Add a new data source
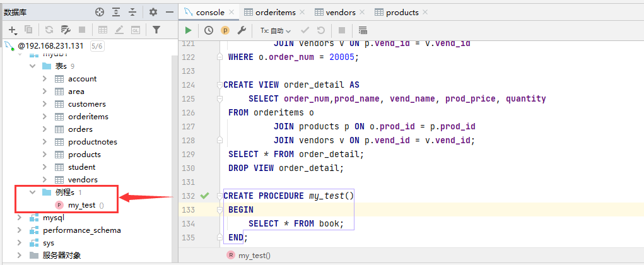 click(13, 30)
